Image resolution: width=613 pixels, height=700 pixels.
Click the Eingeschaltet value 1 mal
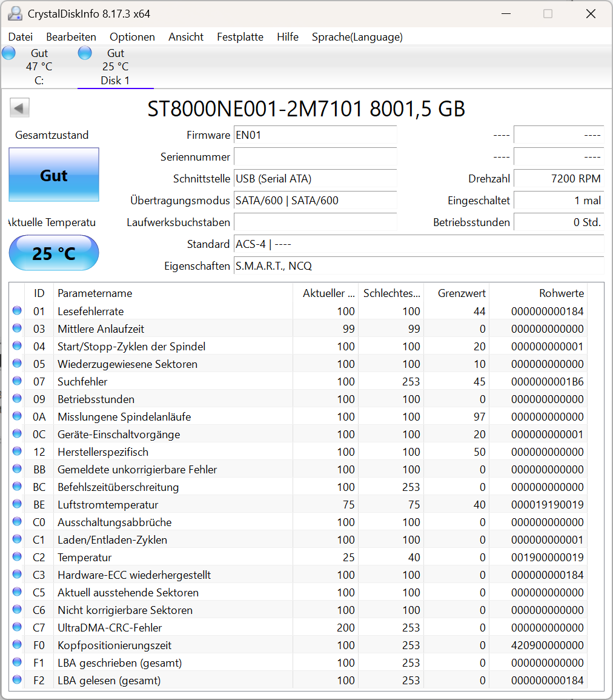point(559,201)
